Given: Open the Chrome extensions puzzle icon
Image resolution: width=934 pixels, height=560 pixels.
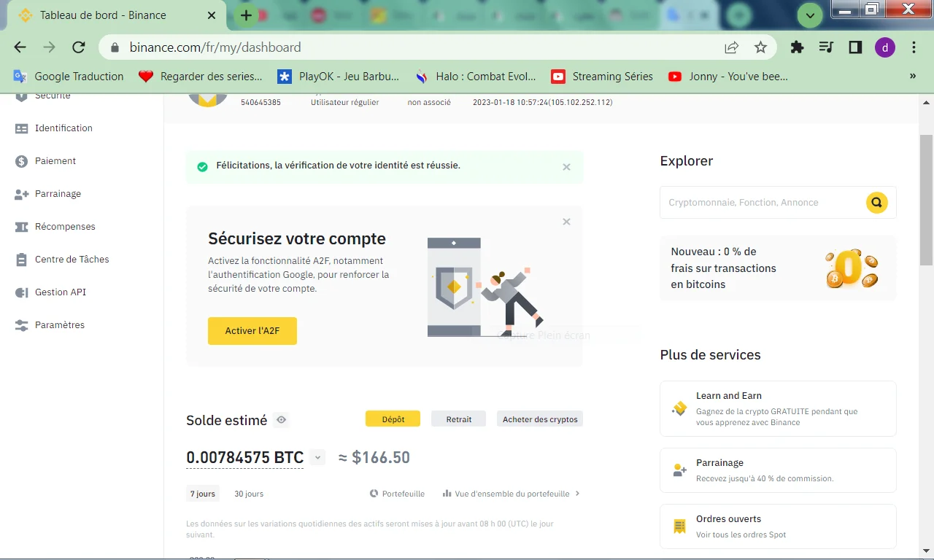Looking at the screenshot, I should 797,47.
